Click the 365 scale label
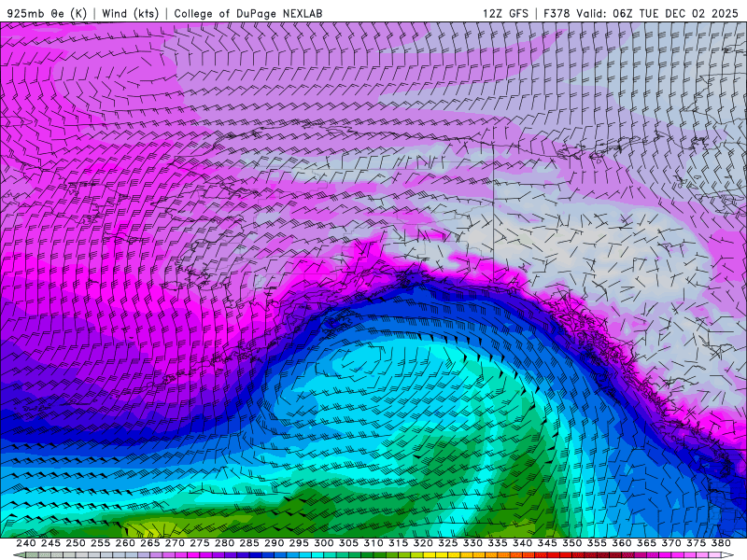 pos(646,543)
